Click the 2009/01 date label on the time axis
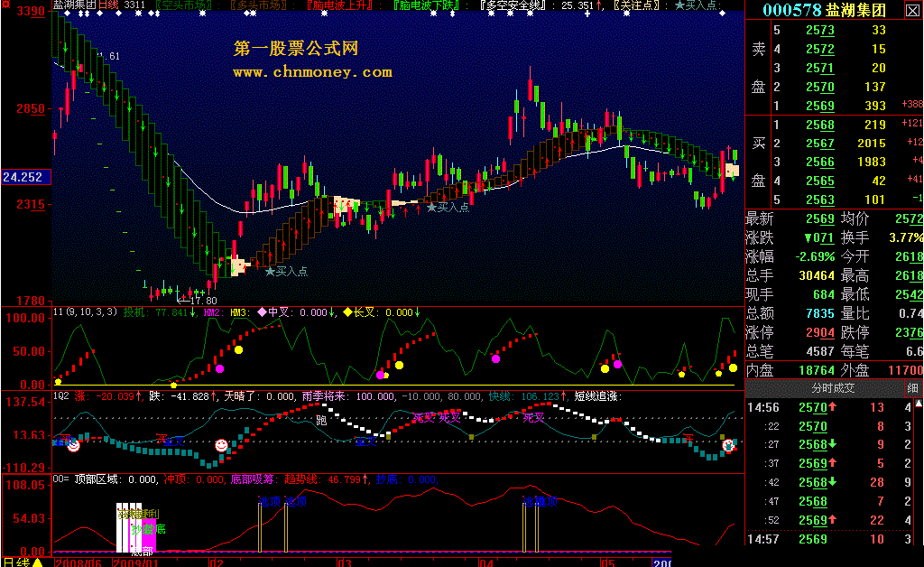 pyautogui.click(x=135, y=562)
